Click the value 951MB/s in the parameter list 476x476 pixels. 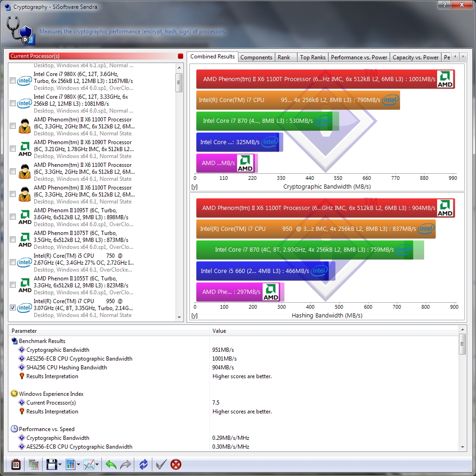coord(223,350)
